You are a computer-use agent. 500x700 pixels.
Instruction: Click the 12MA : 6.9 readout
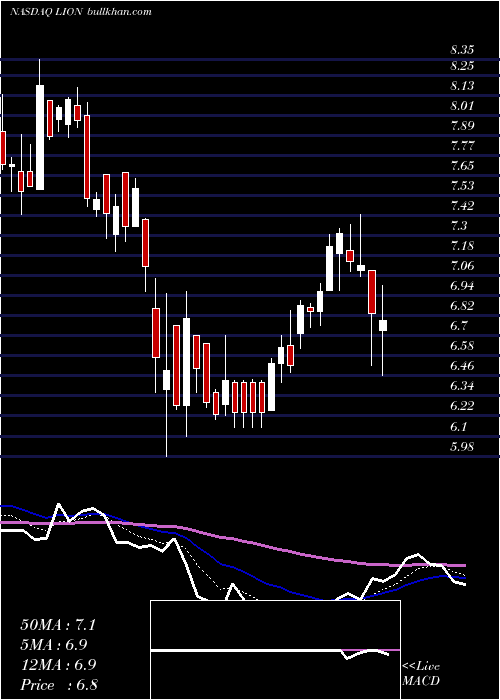pos(58,665)
